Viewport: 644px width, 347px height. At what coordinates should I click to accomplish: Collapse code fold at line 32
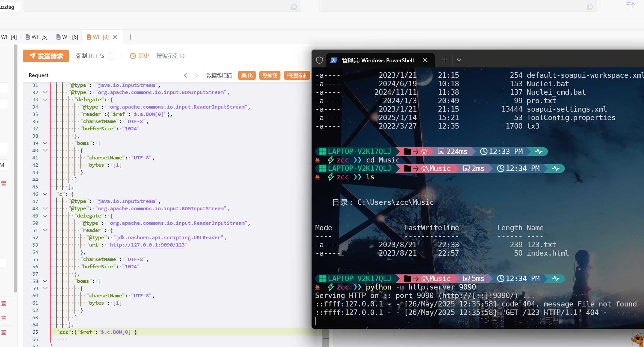(45, 92)
